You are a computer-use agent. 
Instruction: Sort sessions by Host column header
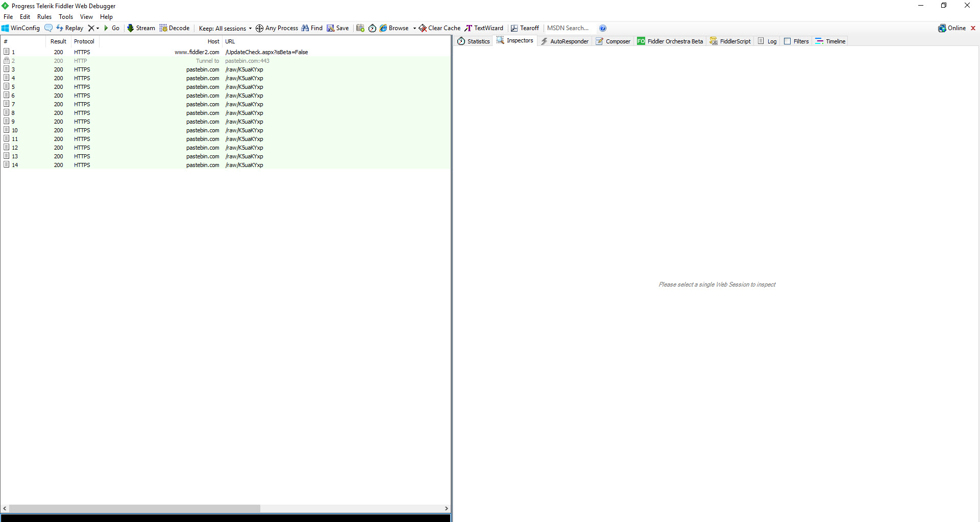point(161,41)
